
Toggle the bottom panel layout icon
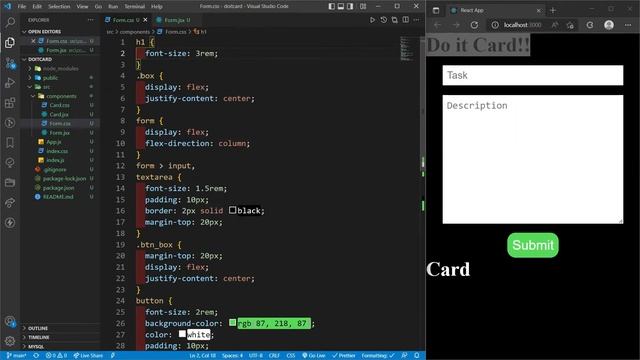coord(341,6)
